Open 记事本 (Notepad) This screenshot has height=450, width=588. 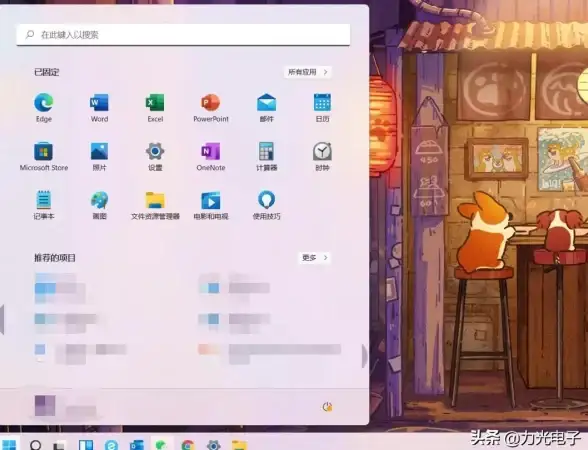click(44, 205)
